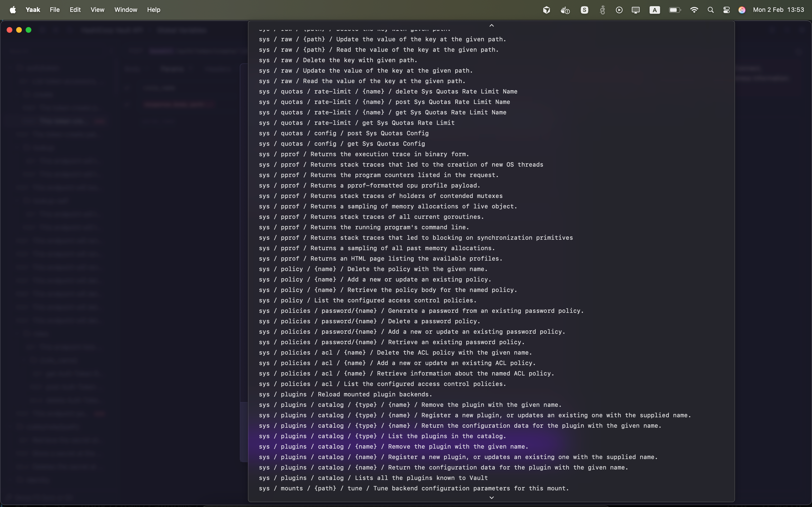The width and height of the screenshot is (812, 507).
Task: Click the Wi-Fi status icon
Action: click(694, 10)
